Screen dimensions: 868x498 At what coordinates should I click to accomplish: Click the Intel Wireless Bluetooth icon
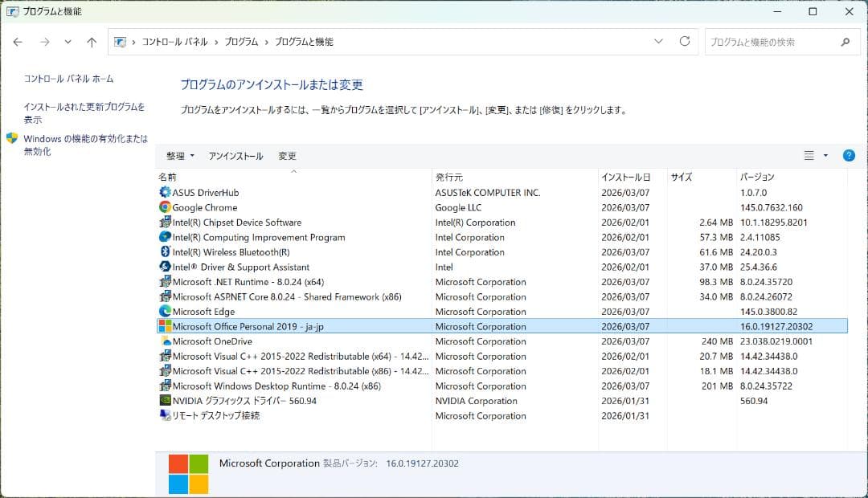pos(165,251)
